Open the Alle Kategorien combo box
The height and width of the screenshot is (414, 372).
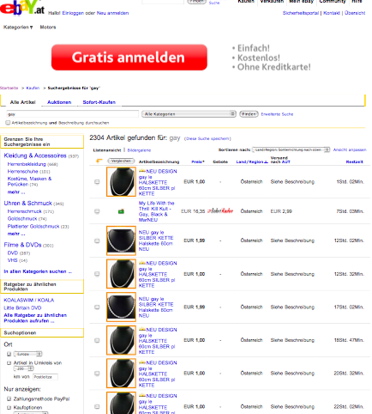189,114
